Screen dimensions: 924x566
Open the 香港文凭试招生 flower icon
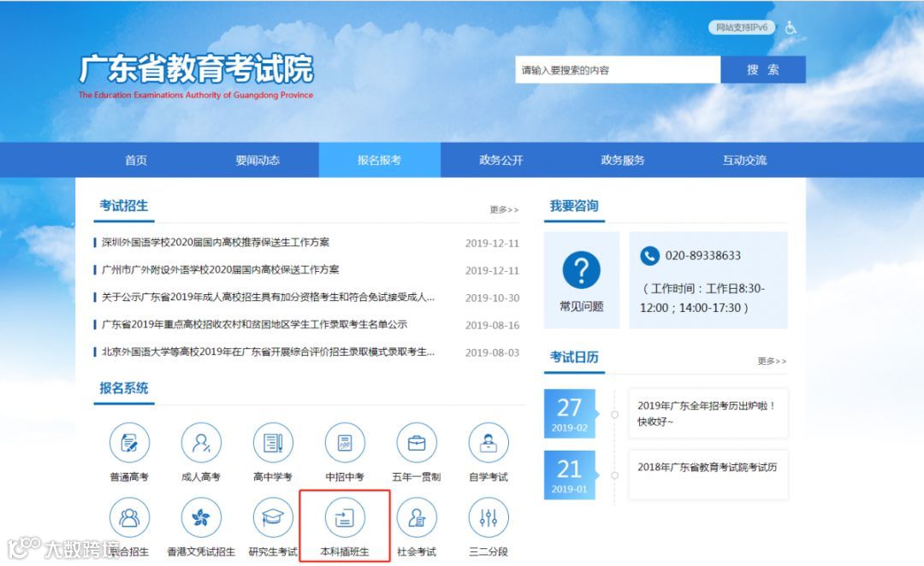[x=201, y=518]
